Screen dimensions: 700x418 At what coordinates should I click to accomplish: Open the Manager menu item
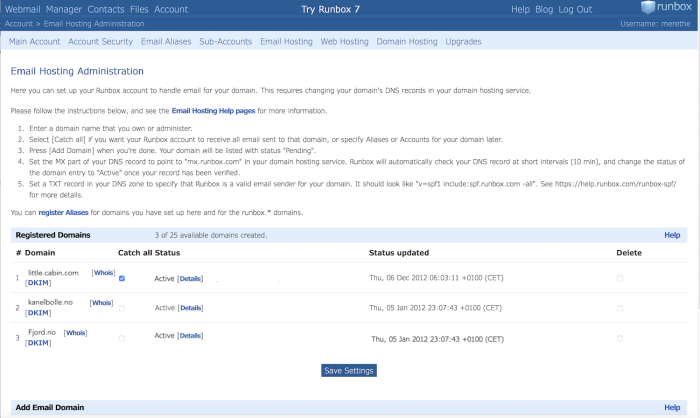point(64,9)
